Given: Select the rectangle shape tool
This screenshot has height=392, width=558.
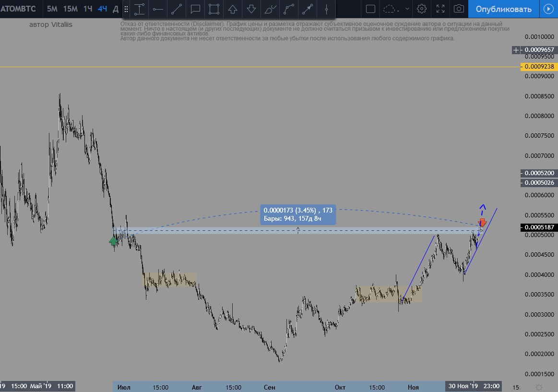Looking at the screenshot, I should click(x=214, y=9).
